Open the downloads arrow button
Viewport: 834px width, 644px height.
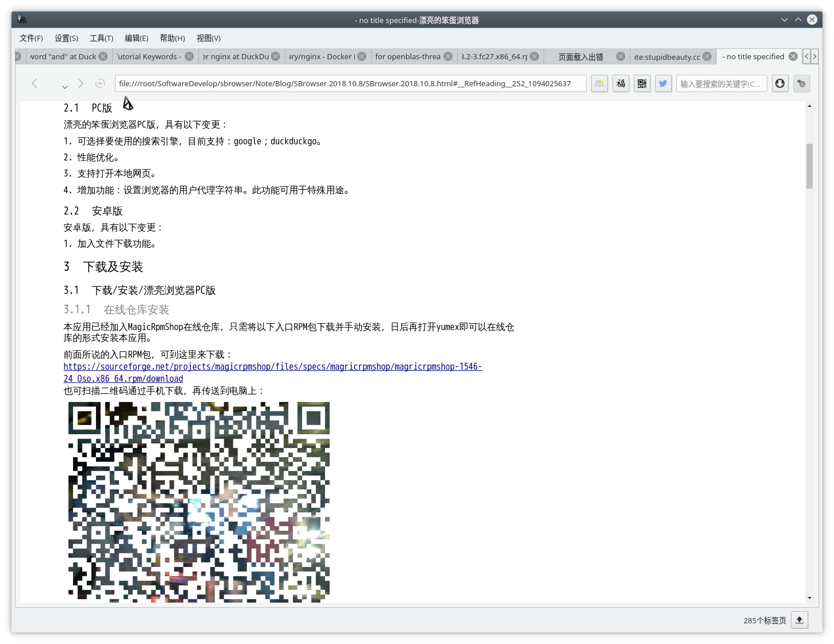(780, 83)
